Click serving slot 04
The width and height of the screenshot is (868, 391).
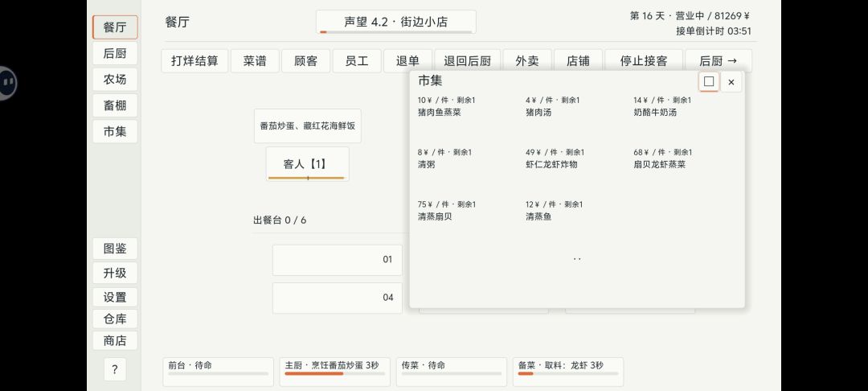pyautogui.click(x=337, y=298)
